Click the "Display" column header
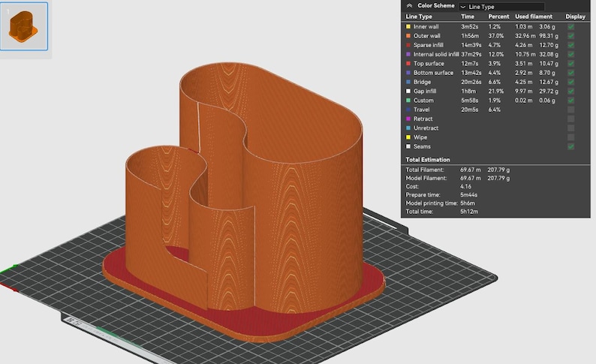Viewport: 596px width, 364px height. [575, 17]
